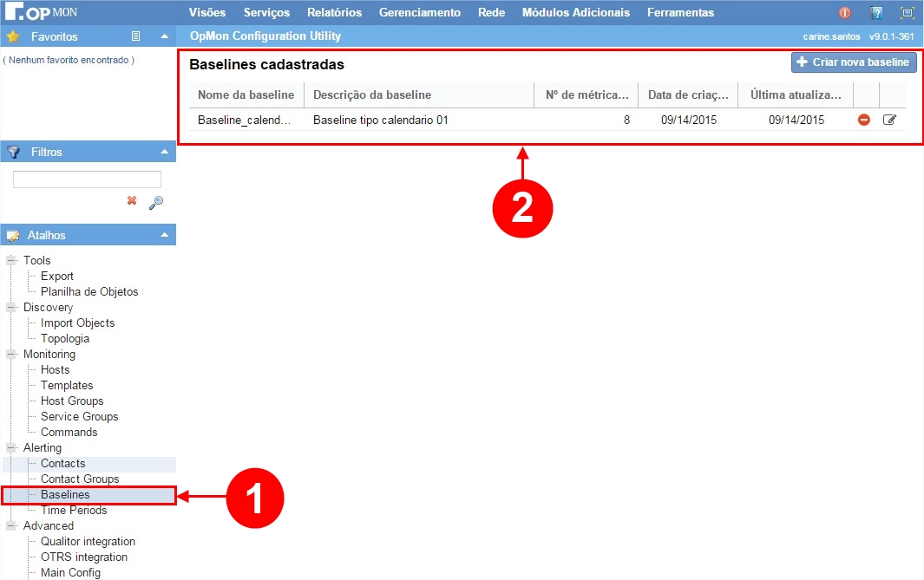924x580 pixels.
Task: Open the Módulos Adicionais menu
Action: [x=576, y=13]
